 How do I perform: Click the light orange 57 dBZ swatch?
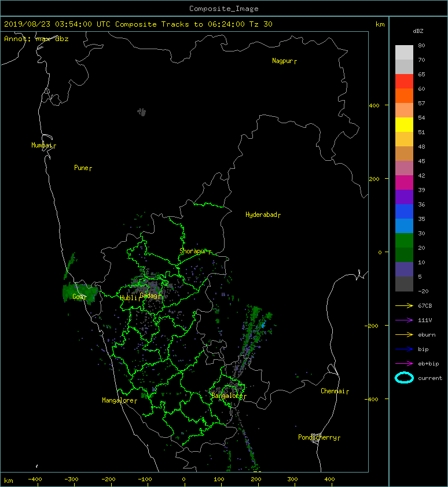(404, 110)
